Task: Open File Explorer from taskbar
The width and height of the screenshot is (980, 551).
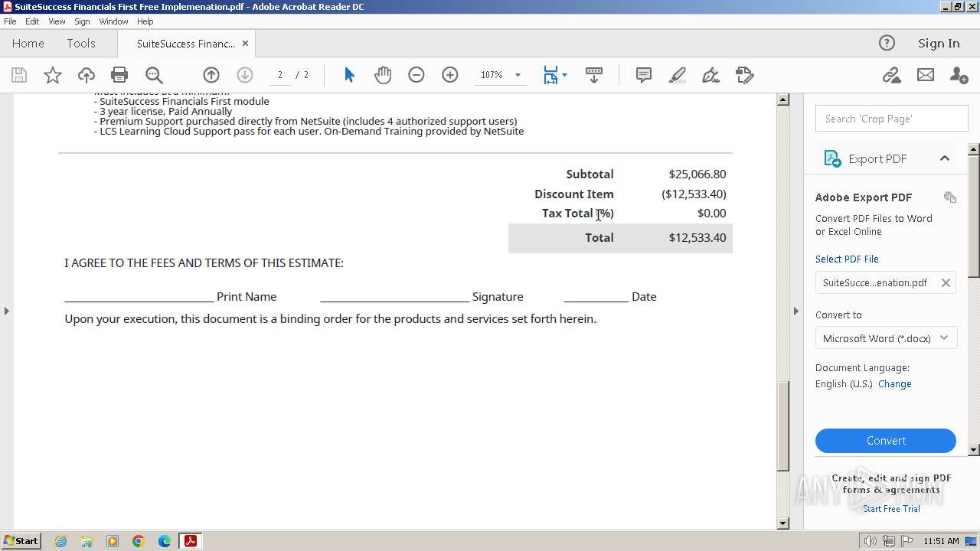Action: point(87,541)
